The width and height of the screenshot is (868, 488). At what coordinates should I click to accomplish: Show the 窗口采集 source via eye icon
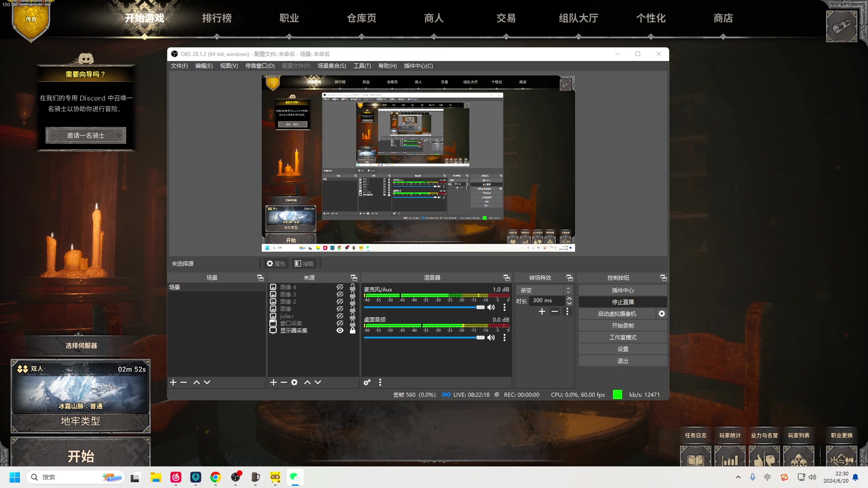(x=340, y=323)
